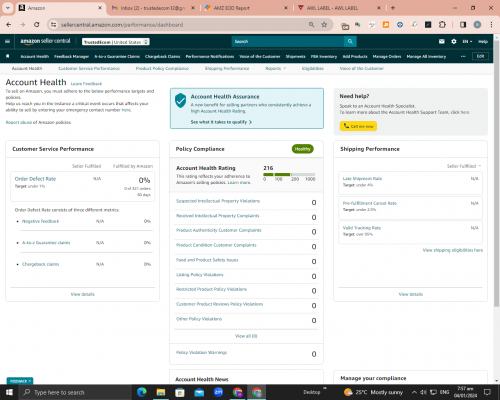Click the Leave Feedback link
500x400 pixels.
click(x=86, y=84)
